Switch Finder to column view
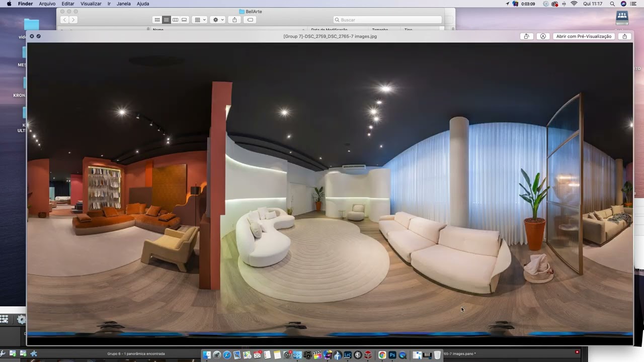 pyautogui.click(x=175, y=20)
